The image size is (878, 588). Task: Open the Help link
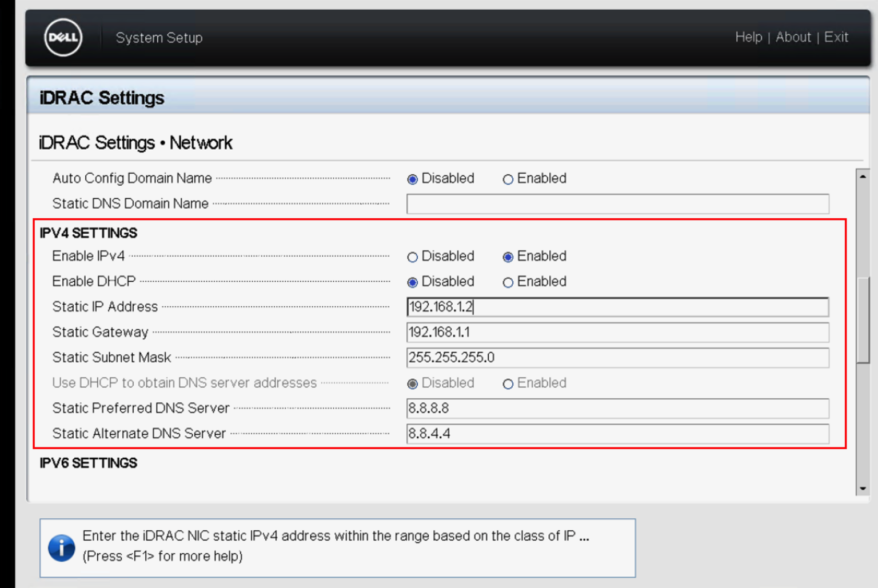(748, 37)
